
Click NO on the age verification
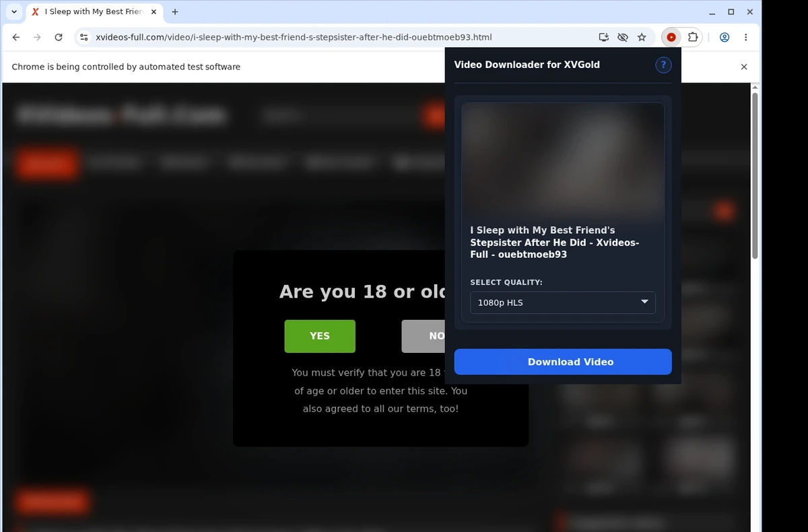coord(437,336)
